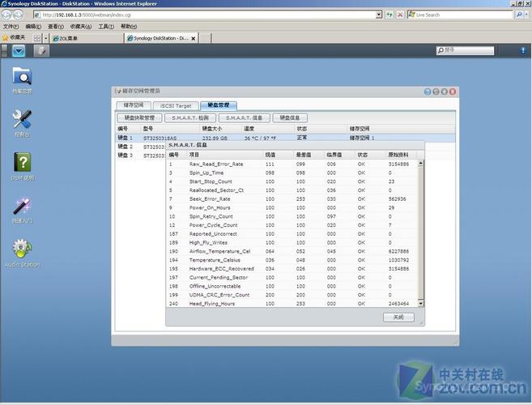Expand the address bar history dropdown
This screenshot has width=532, height=405.
click(379, 15)
